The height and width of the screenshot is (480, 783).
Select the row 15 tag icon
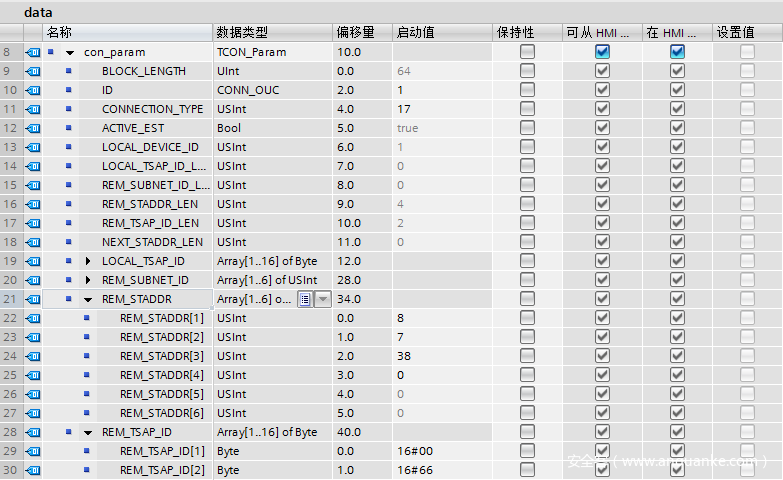tap(32, 185)
